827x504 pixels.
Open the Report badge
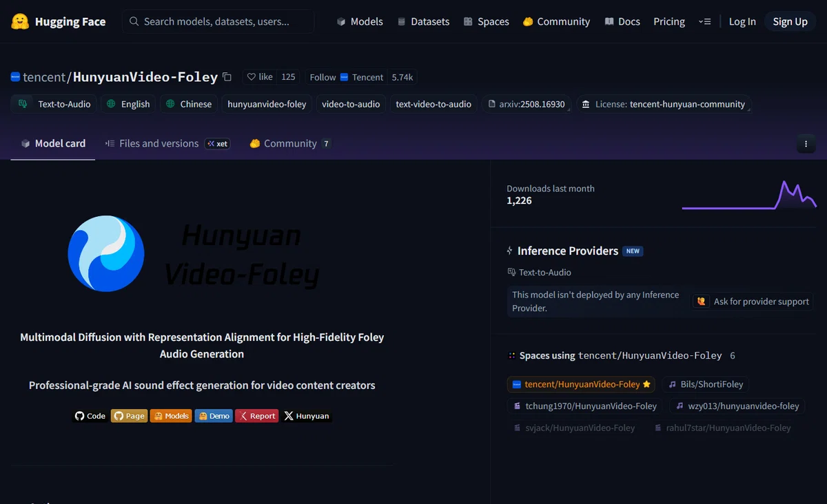(x=257, y=416)
